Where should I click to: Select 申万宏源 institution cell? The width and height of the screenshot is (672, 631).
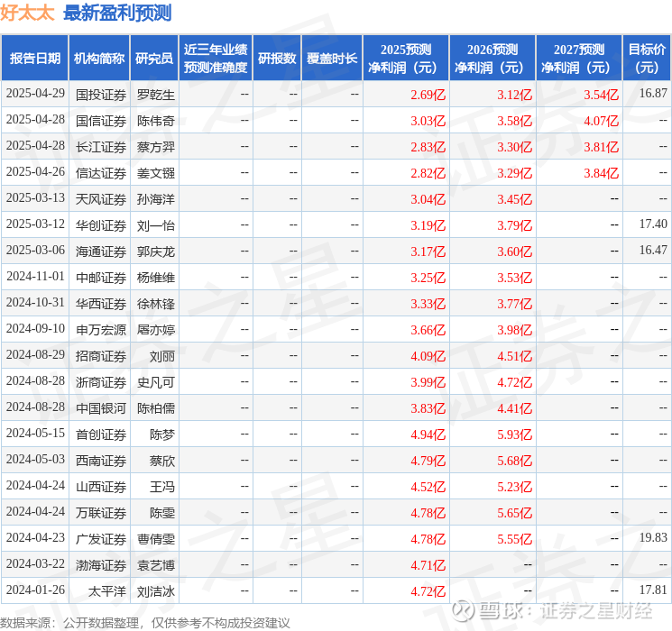click(x=101, y=330)
